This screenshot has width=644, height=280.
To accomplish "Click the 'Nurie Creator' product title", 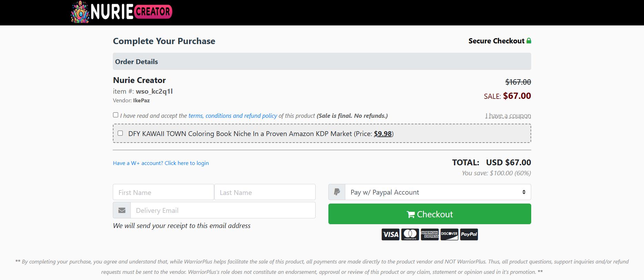I will 139,80.
